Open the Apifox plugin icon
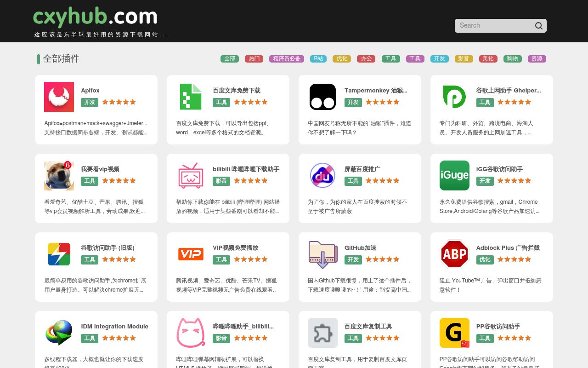The image size is (588, 368). pos(59,97)
